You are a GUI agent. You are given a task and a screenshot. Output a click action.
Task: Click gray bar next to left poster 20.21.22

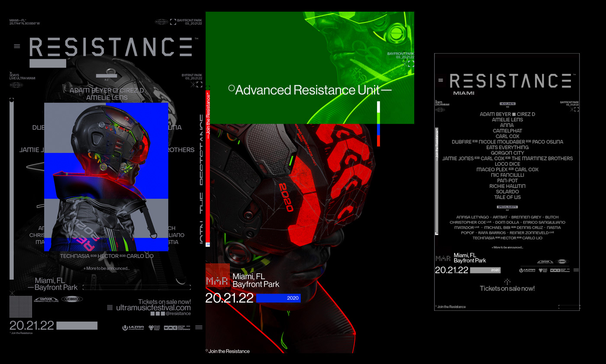[77, 326]
